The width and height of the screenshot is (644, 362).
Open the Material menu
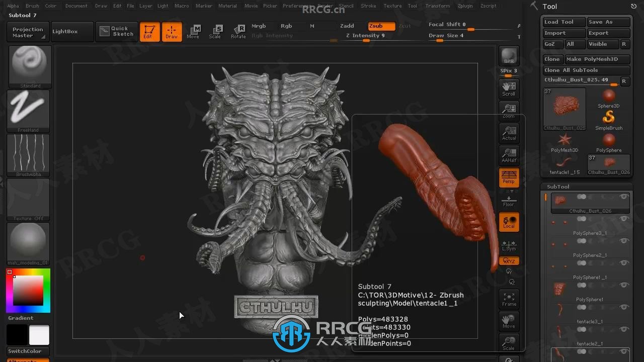(x=227, y=6)
